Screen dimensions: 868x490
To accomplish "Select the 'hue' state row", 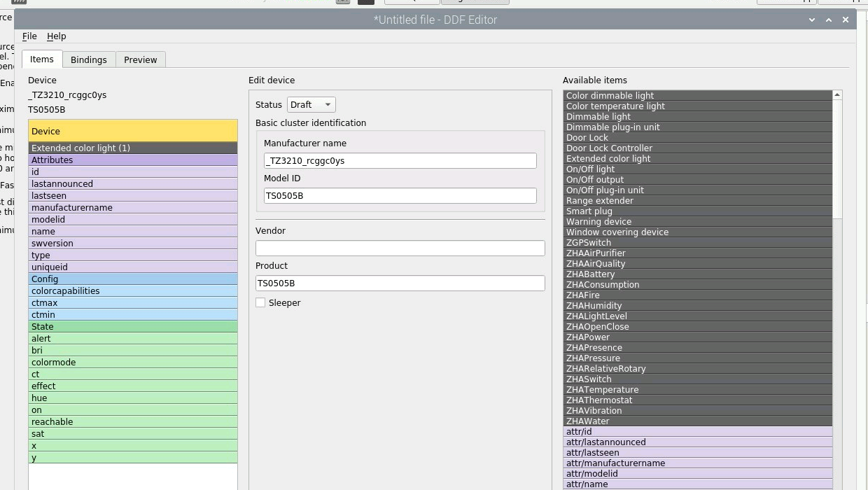I will click(x=133, y=398).
